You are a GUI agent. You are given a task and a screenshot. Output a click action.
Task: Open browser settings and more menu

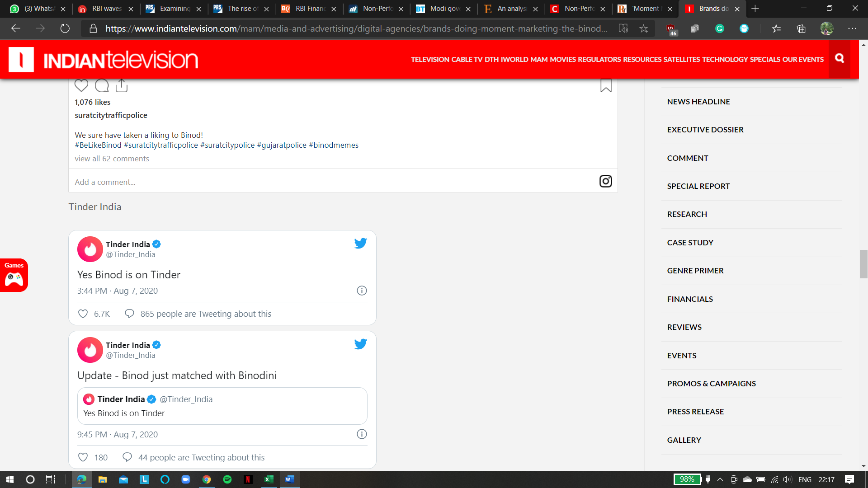(x=852, y=28)
